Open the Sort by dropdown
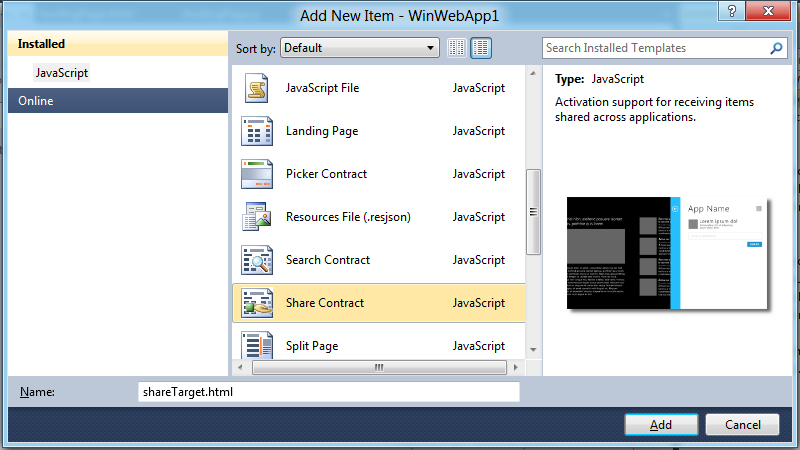The image size is (800, 450). 360,48
